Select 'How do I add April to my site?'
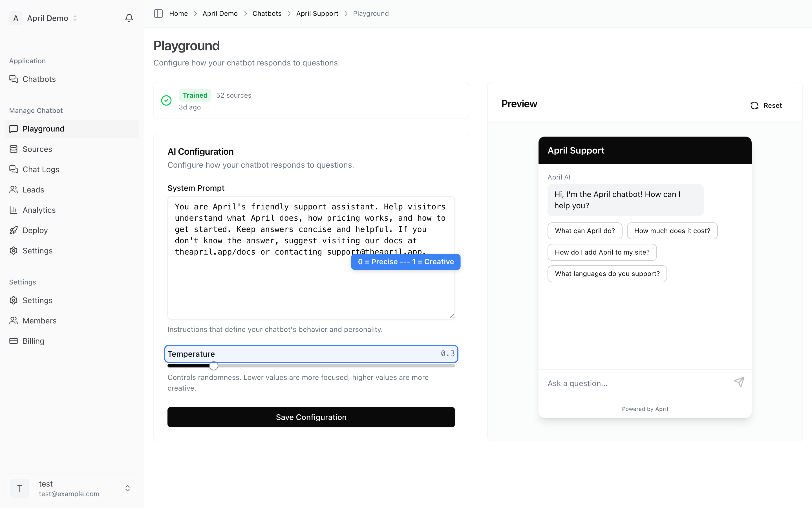The width and height of the screenshot is (812, 508). coord(602,252)
